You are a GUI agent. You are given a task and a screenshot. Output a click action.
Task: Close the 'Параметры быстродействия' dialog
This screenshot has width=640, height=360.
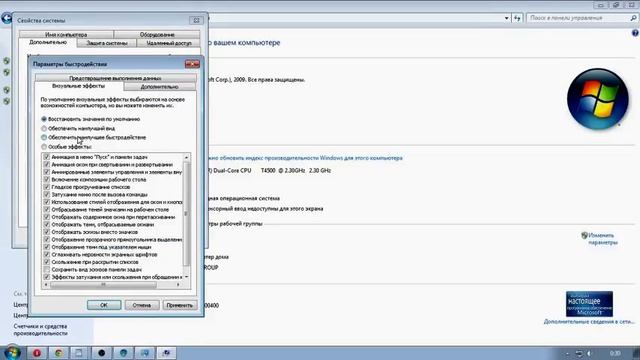point(192,64)
